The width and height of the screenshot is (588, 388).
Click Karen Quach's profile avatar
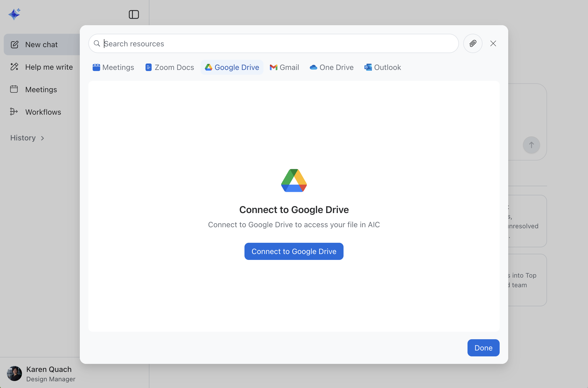(14, 374)
